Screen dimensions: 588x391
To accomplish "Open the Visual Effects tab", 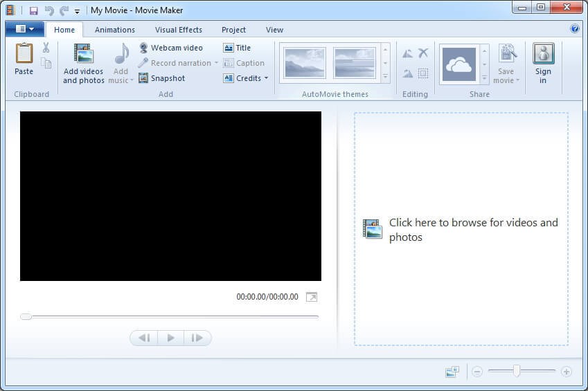I will click(x=179, y=30).
